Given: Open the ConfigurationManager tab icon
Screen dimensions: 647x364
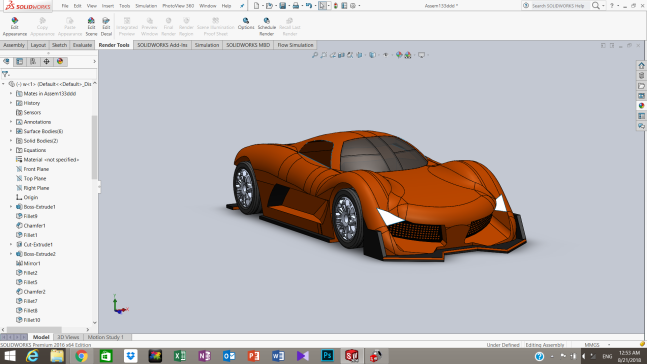Looking at the screenshot, I should pyautogui.click(x=33, y=61).
